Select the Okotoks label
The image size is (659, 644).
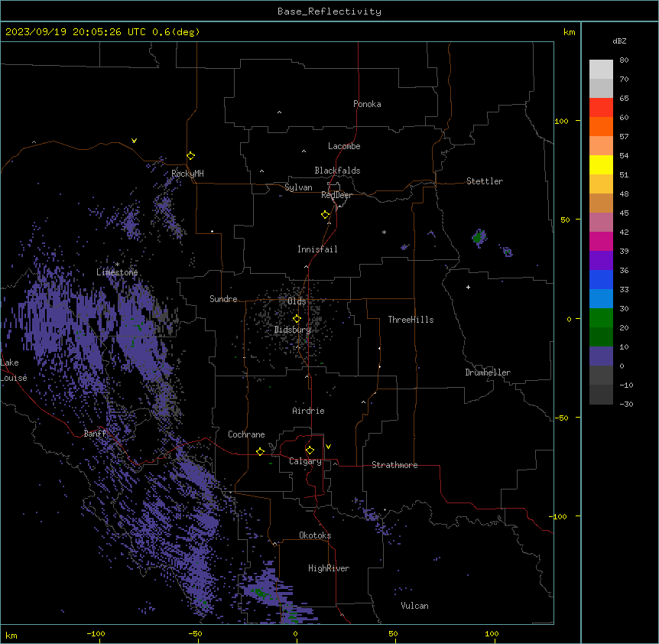click(315, 535)
